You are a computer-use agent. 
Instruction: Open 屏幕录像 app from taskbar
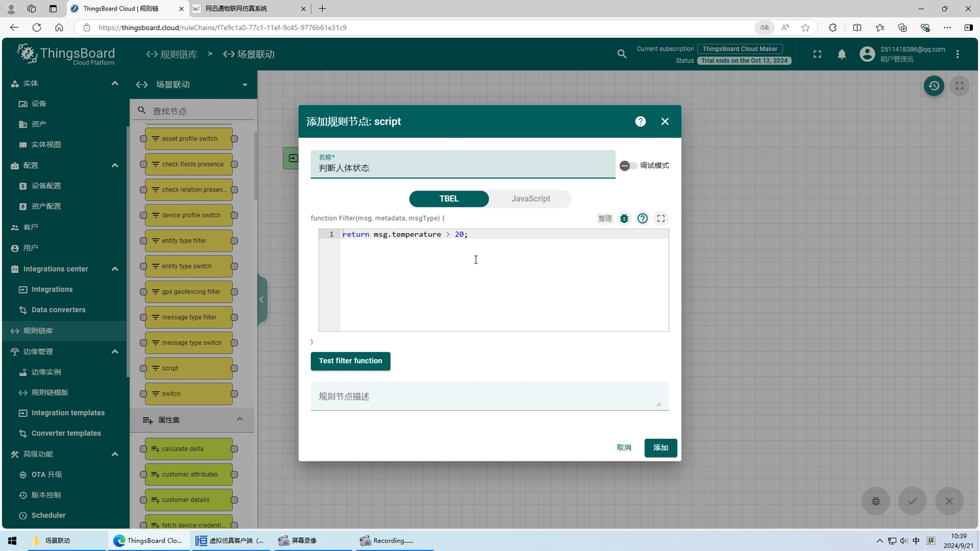[x=304, y=541]
